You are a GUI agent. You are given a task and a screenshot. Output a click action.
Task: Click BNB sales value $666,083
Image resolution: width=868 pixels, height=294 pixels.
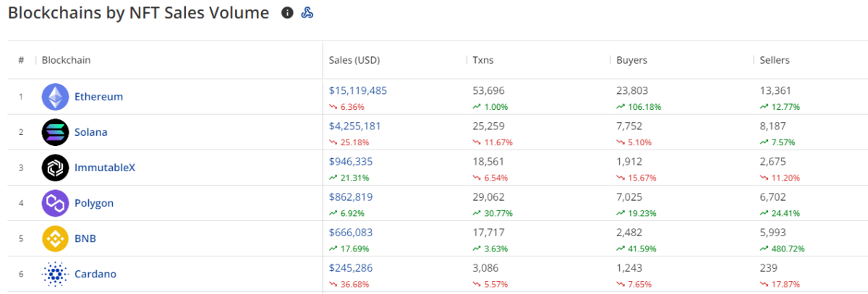351,232
